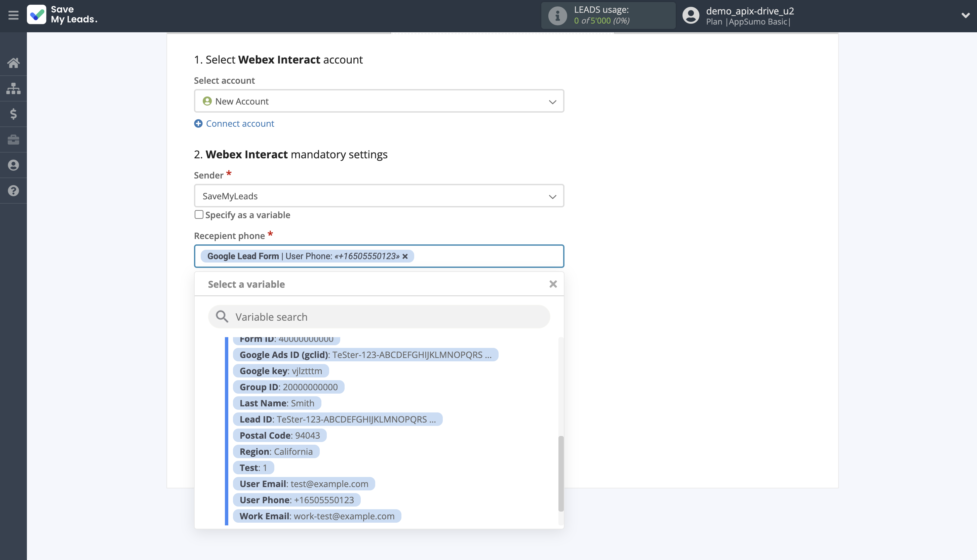Screen dimensions: 977x560
Task: Click the Variable search field
Action: click(x=379, y=317)
